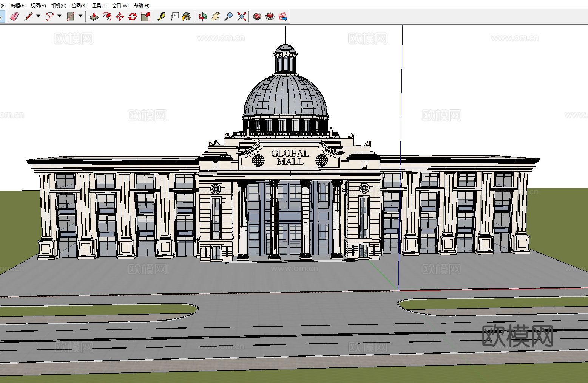Select the Paint Bucket tool
This screenshot has width=588, height=383.
tap(187, 17)
